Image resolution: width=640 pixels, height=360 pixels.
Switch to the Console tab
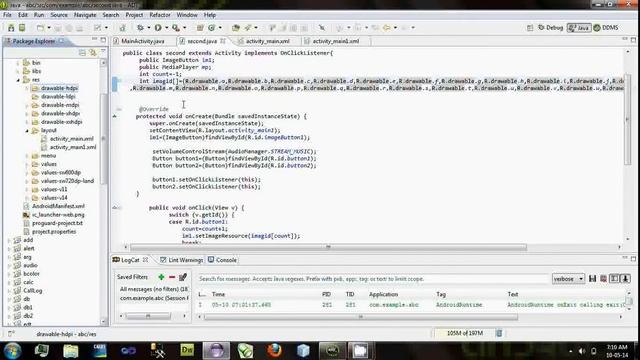222,260
